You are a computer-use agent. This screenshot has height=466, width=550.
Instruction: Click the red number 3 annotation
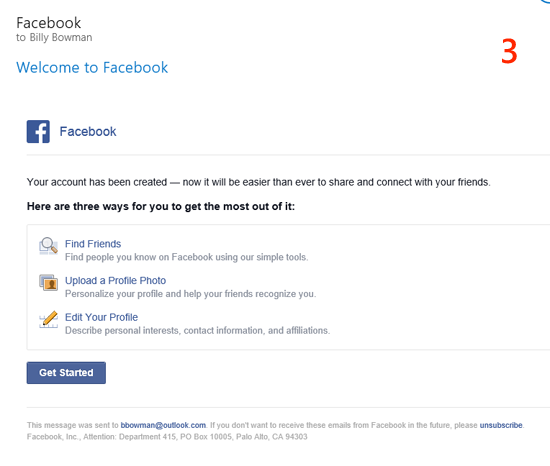point(509,52)
